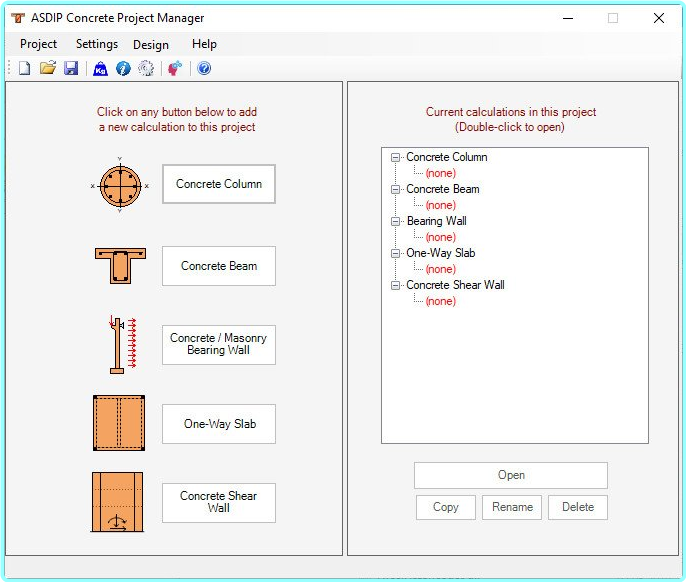Screen dimensions: 686x582
Task: Click the Kg weight units icon
Action: 100,68
